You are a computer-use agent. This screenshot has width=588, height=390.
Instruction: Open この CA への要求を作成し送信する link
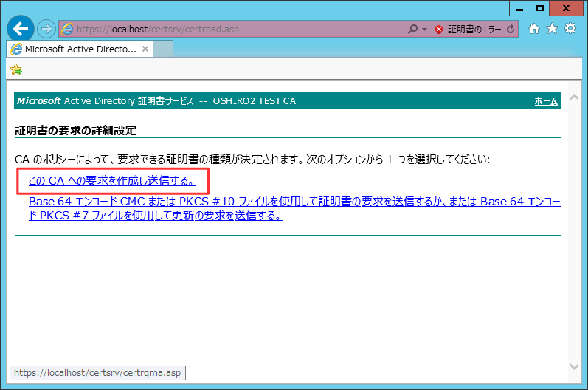point(111,181)
